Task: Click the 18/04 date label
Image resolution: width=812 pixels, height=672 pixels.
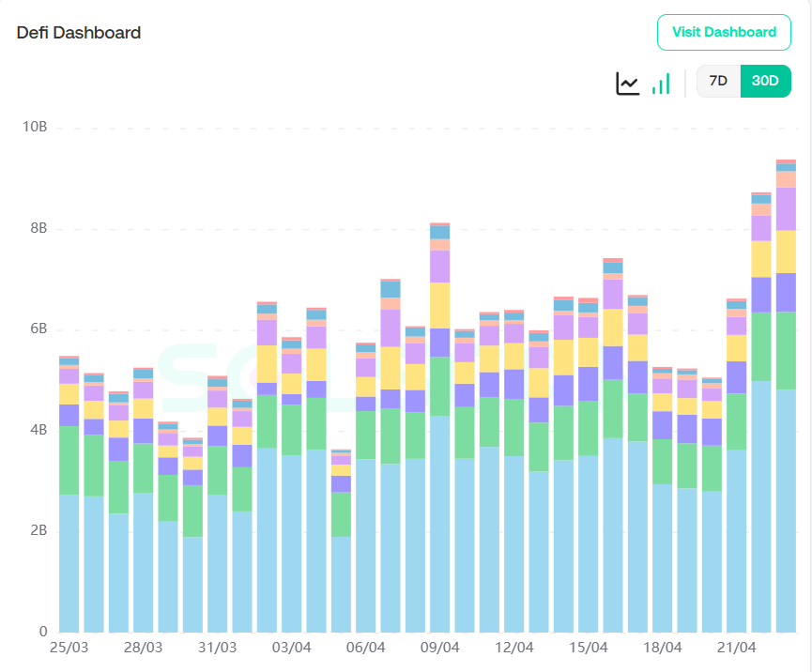Action: [x=662, y=648]
